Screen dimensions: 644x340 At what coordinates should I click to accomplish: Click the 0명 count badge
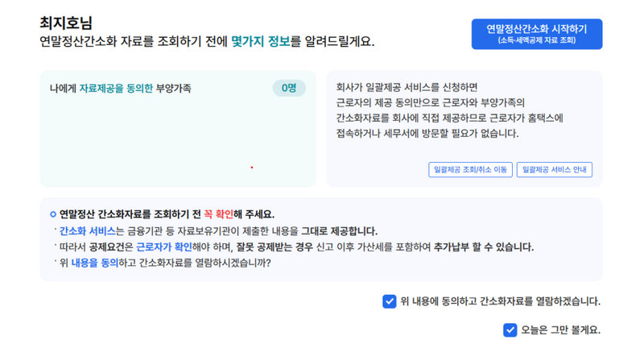289,88
